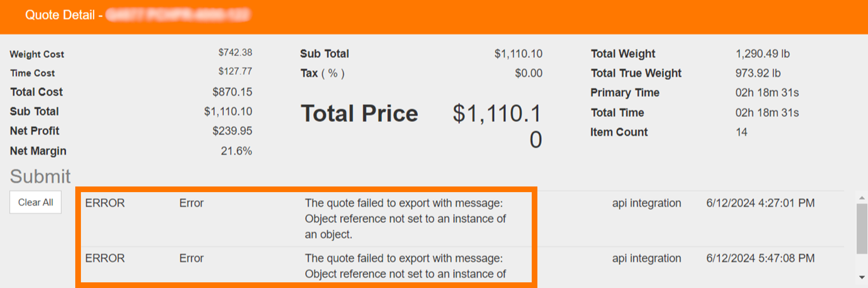Click the Weight Cost label
868x288 pixels.
click(37, 54)
